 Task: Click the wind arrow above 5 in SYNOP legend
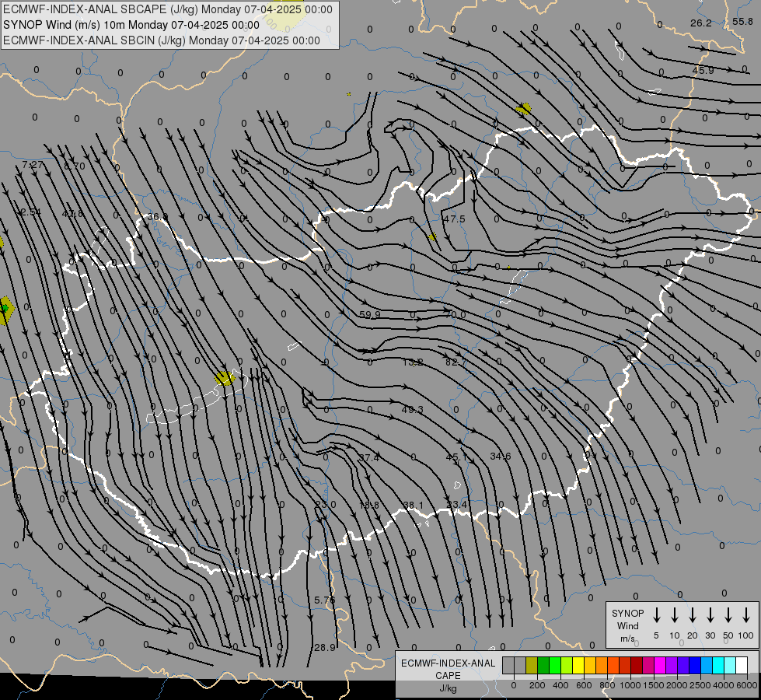coord(656,615)
